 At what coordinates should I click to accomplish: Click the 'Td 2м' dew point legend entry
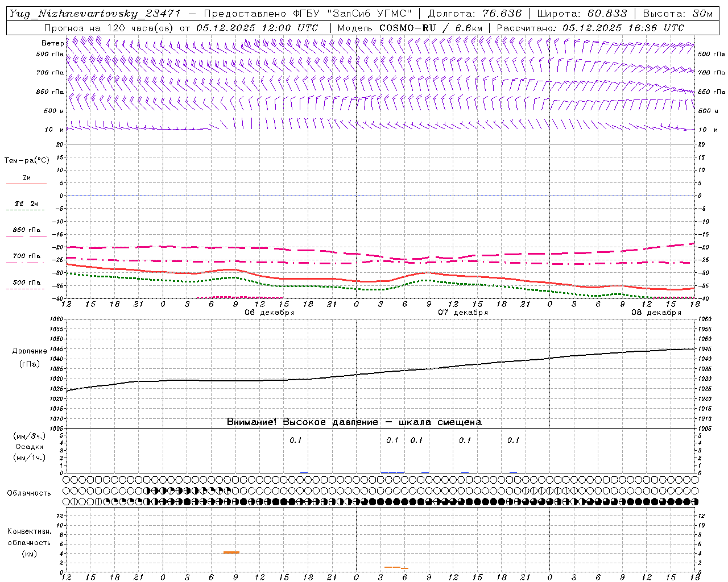tap(26, 203)
